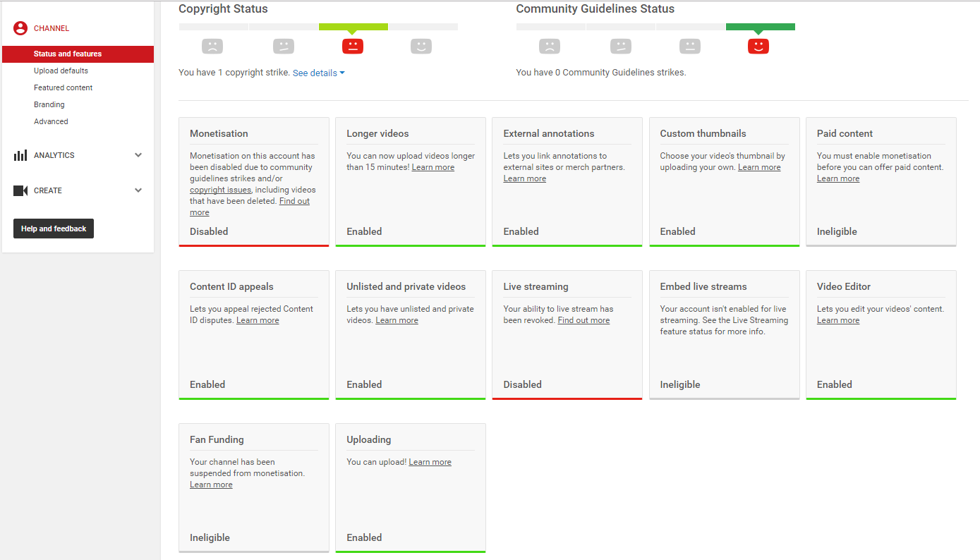Click the Help and feedback button
This screenshot has width=980, height=560.
click(54, 229)
